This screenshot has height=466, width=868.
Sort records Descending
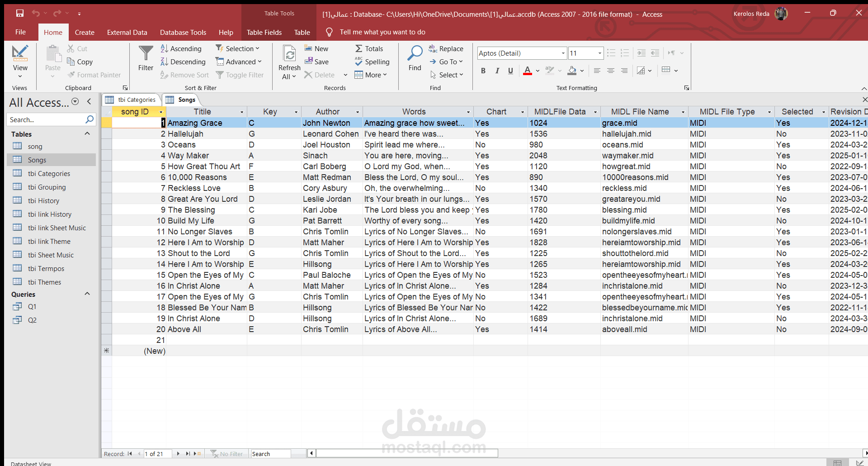(183, 62)
